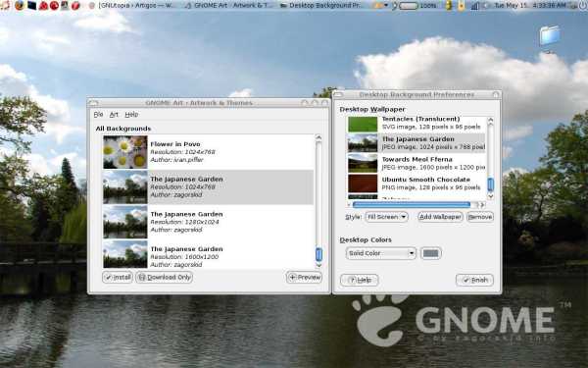Select Tentacles (Translucent) wallpaper thumbnail
Viewport: 588px width, 368px height.
[x=363, y=124]
